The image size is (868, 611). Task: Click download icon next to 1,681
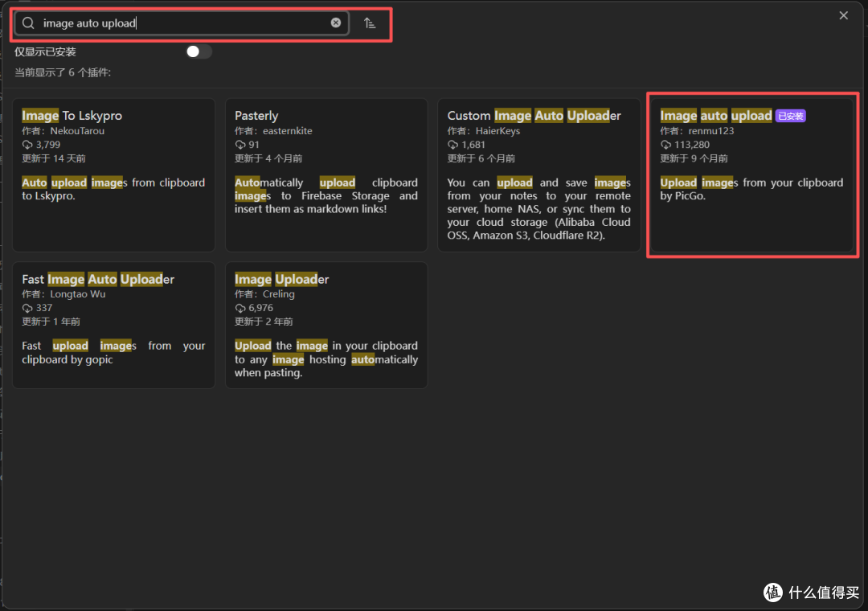(452, 145)
